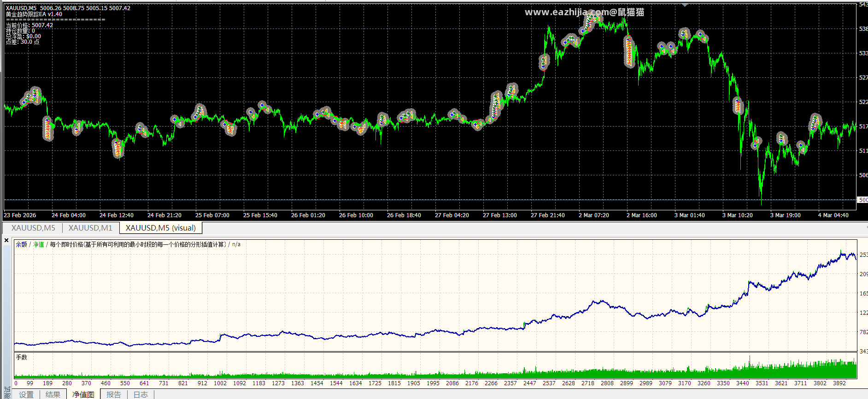Switch to XAUUSD,M5 chart tab
Image resolution: width=868 pixels, height=399 pixels.
pos(33,228)
